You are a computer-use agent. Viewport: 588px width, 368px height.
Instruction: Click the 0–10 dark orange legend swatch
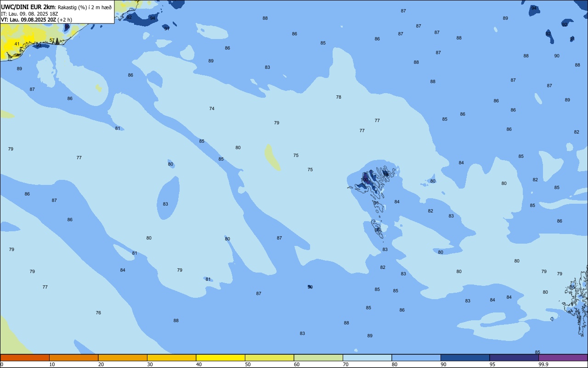tap(25, 357)
